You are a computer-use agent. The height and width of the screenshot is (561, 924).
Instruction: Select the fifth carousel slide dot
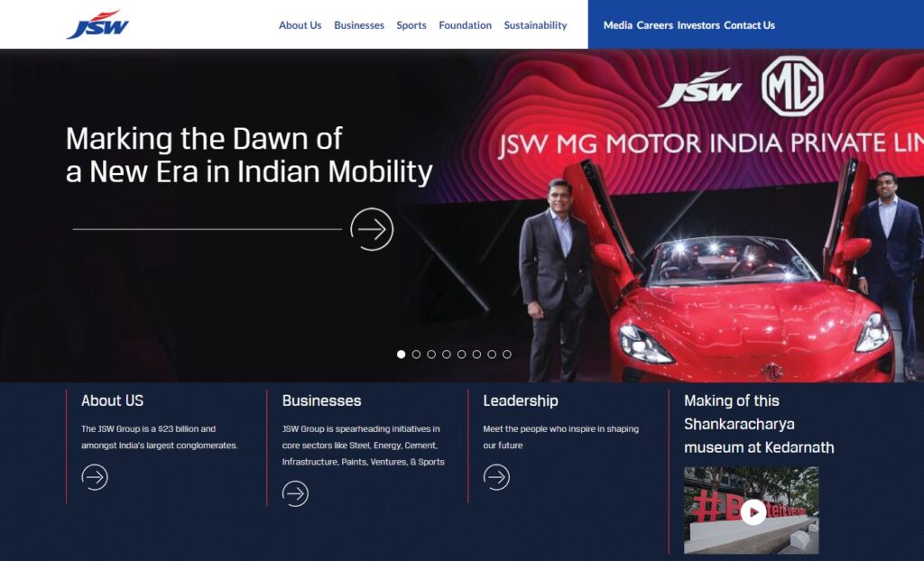[x=461, y=354]
